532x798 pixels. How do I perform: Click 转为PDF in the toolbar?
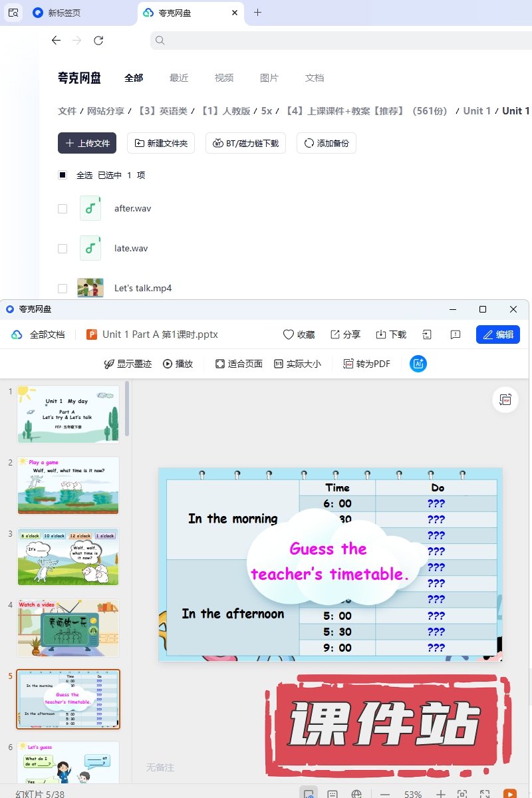[x=366, y=364]
